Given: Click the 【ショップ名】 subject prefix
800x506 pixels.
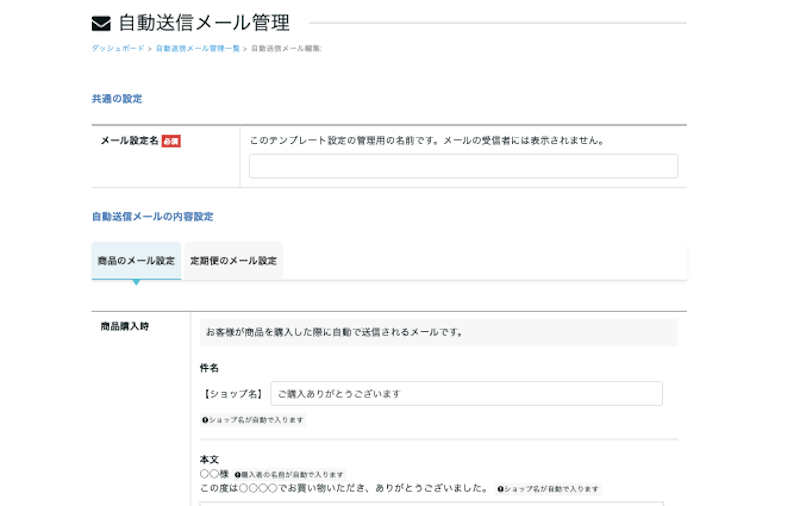Looking at the screenshot, I should pyautogui.click(x=233, y=394).
